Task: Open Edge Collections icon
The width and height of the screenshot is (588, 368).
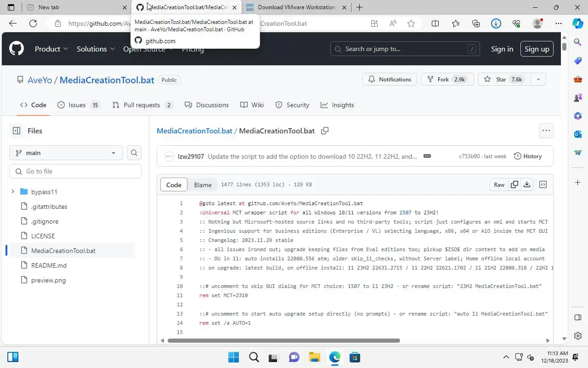Action: 476,23
